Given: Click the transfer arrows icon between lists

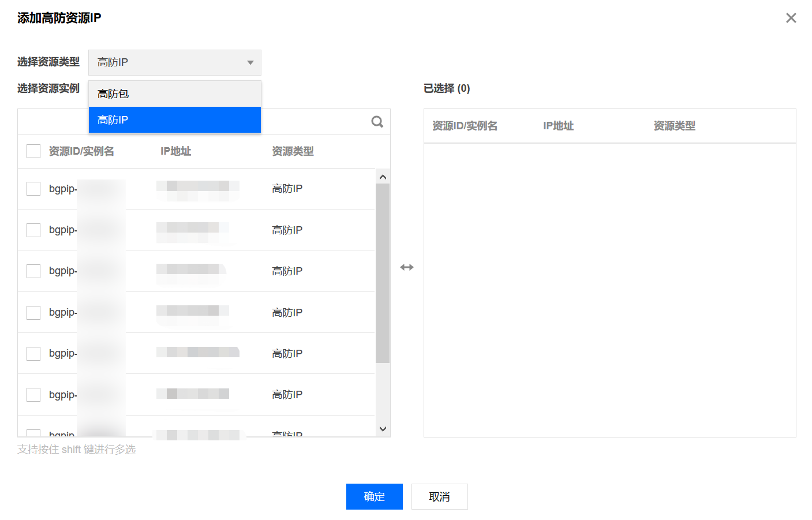Looking at the screenshot, I should coord(407,267).
